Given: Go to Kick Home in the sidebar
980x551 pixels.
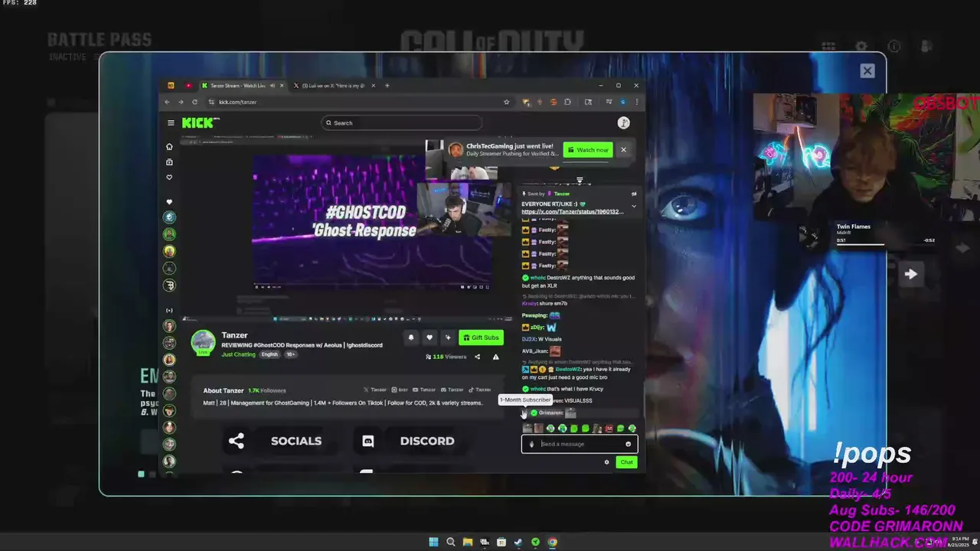Looking at the screenshot, I should coord(170,146).
